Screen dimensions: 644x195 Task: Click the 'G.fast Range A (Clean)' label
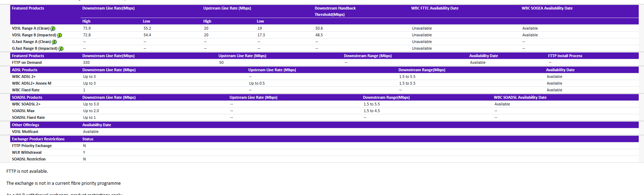click(x=31, y=42)
